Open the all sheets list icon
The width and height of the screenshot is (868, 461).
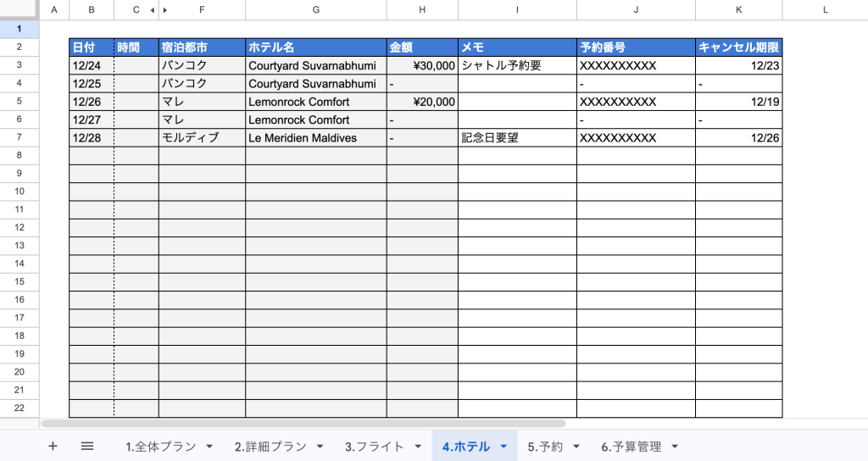86,447
